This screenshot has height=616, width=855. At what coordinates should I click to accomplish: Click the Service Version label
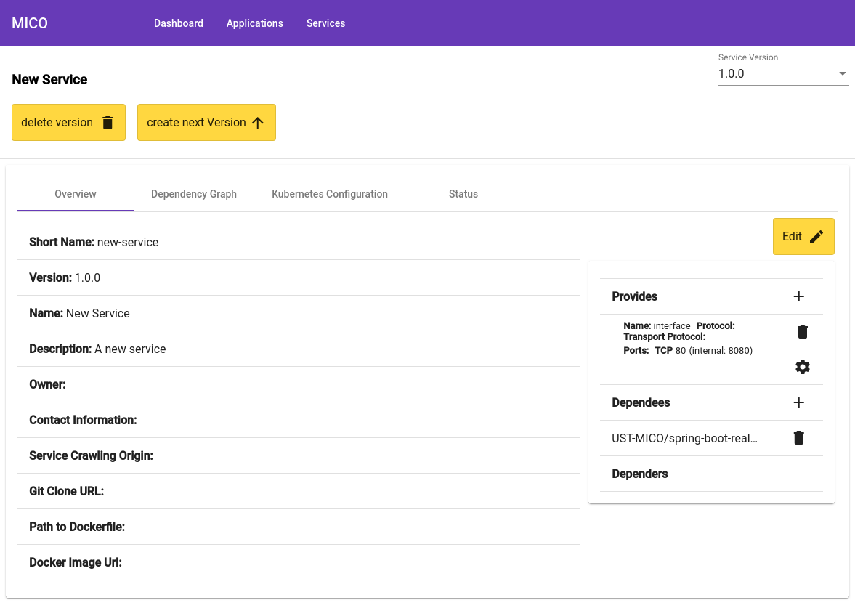tap(748, 57)
